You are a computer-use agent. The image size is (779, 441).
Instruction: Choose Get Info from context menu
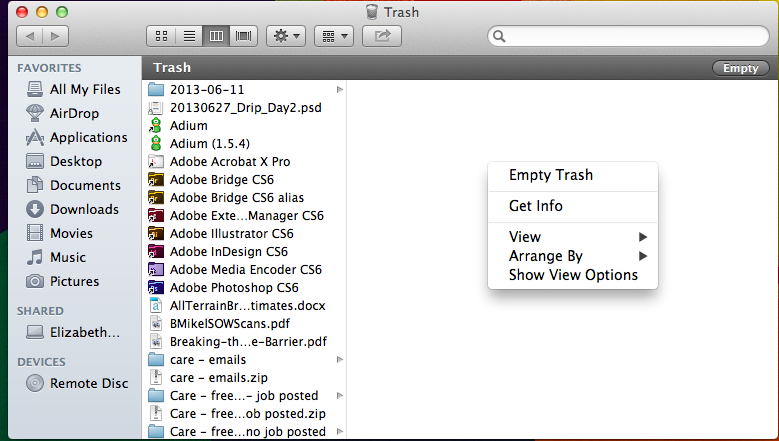tap(535, 206)
